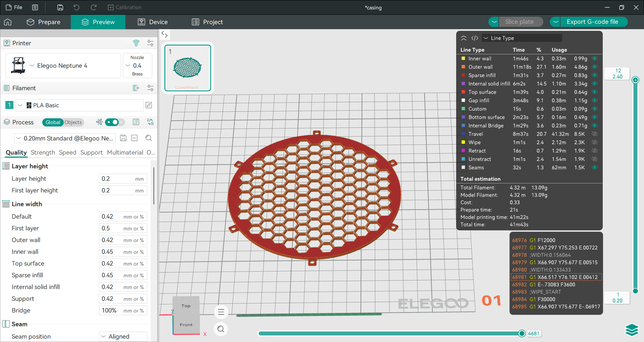This screenshot has height=342, width=644.
Task: Switch to the Multimaterial settings tab
Action: pos(125,153)
